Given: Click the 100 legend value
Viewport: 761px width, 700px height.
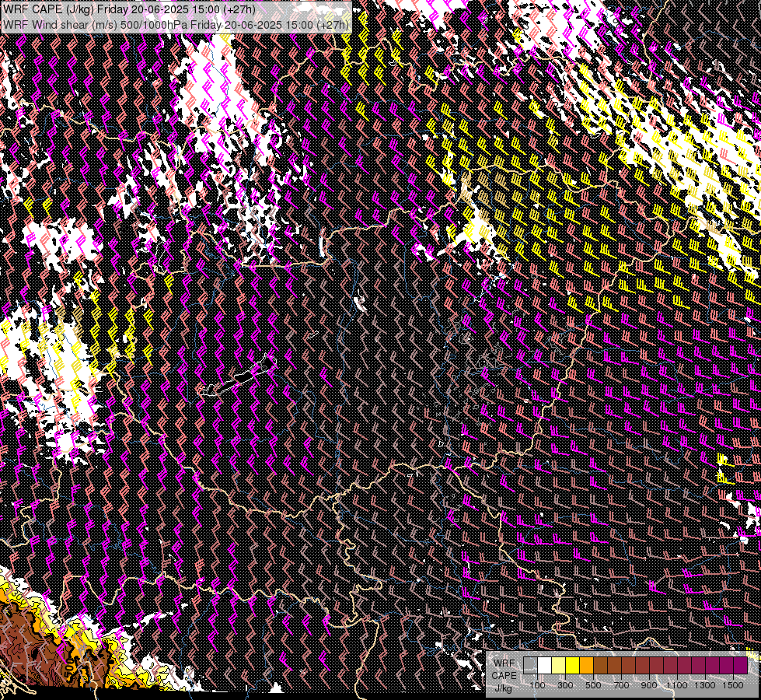Looking at the screenshot, I should coord(537,685).
